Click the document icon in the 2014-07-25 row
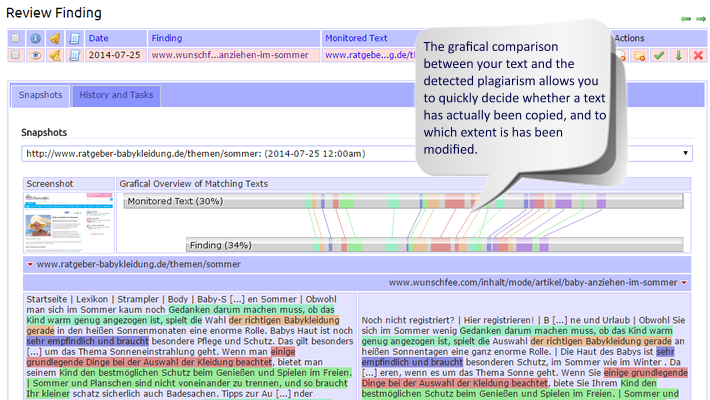 click(x=74, y=55)
